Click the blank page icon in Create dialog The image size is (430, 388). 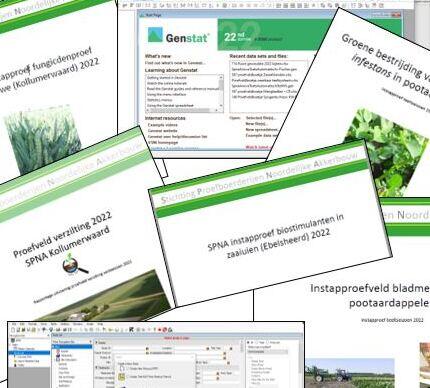tap(122, 368)
